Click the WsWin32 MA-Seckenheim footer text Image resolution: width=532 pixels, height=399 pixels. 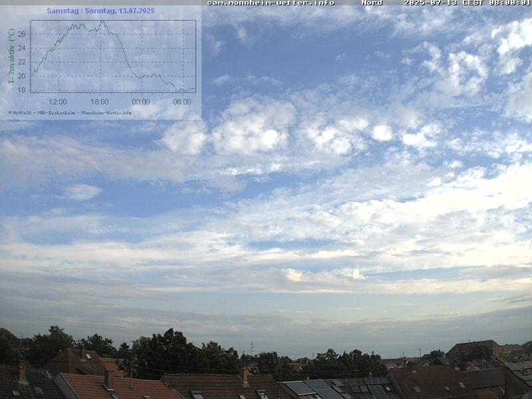(70, 112)
